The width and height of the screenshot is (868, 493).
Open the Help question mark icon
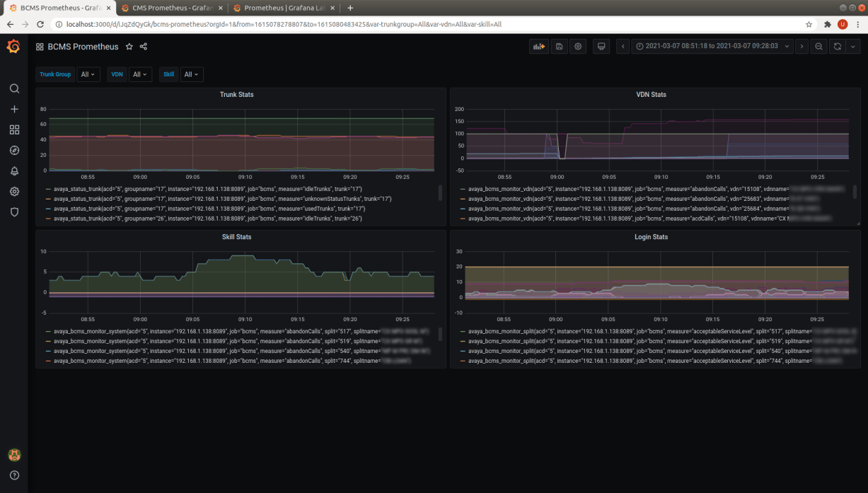(14, 475)
